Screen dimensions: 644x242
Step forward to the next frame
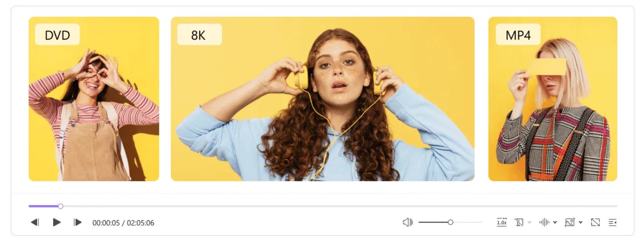tap(78, 222)
